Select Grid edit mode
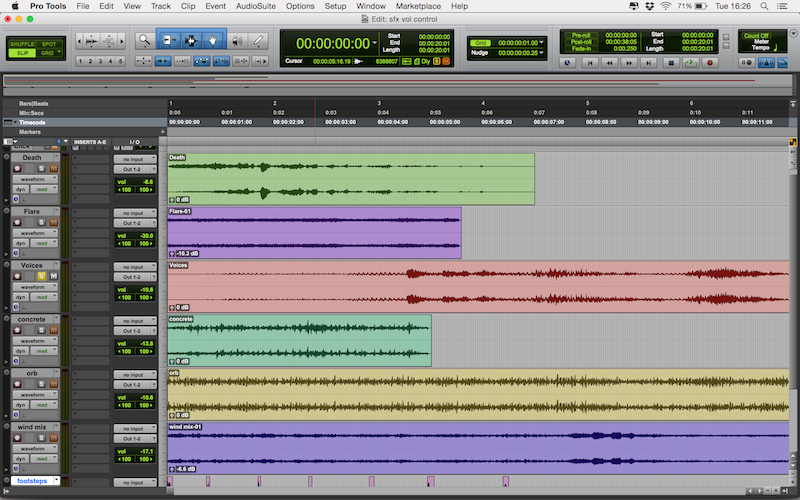Screen dimensions: 800x500 pos(47,53)
